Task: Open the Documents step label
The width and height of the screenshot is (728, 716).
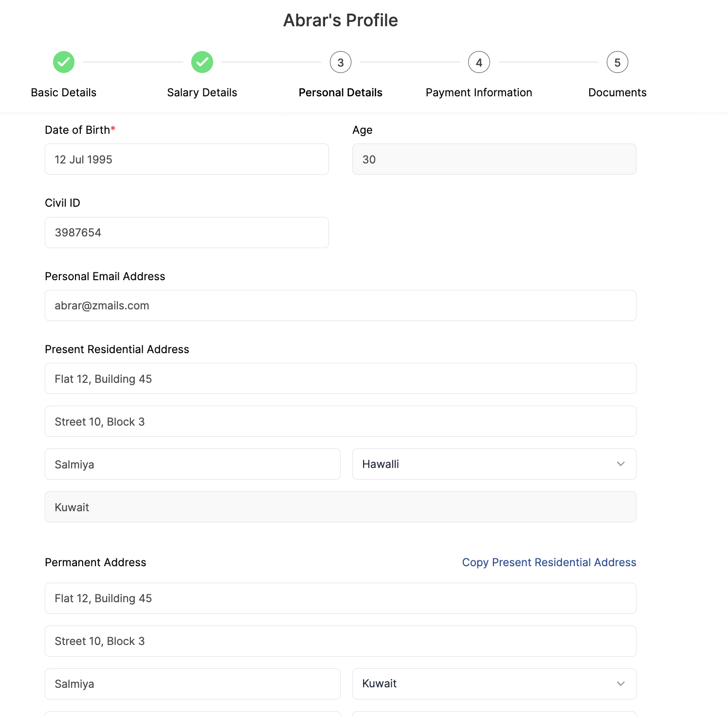Action: tap(617, 92)
